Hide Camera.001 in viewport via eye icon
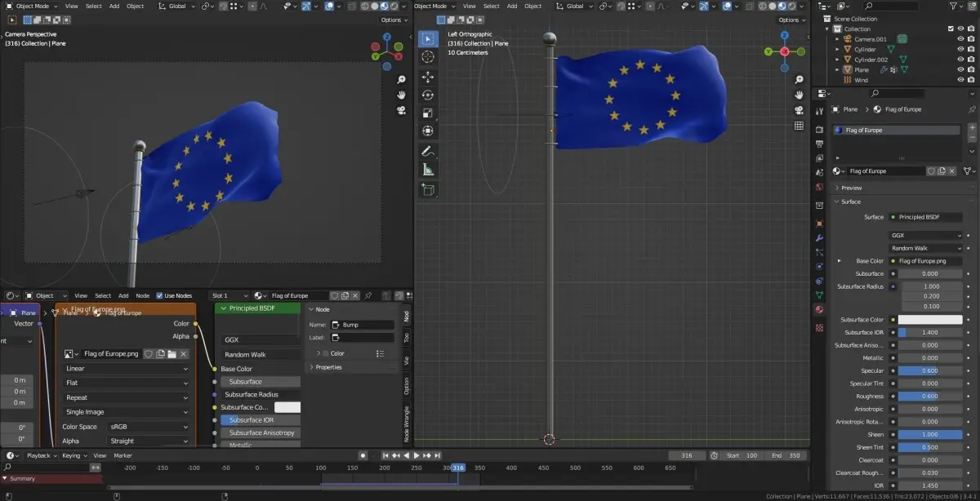The width and height of the screenshot is (980, 501). click(960, 39)
